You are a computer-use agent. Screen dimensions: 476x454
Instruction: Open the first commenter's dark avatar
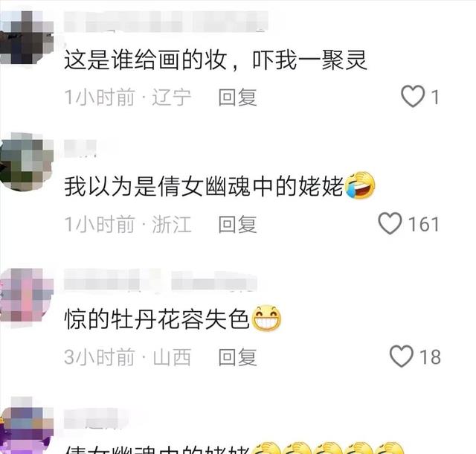coord(27,38)
